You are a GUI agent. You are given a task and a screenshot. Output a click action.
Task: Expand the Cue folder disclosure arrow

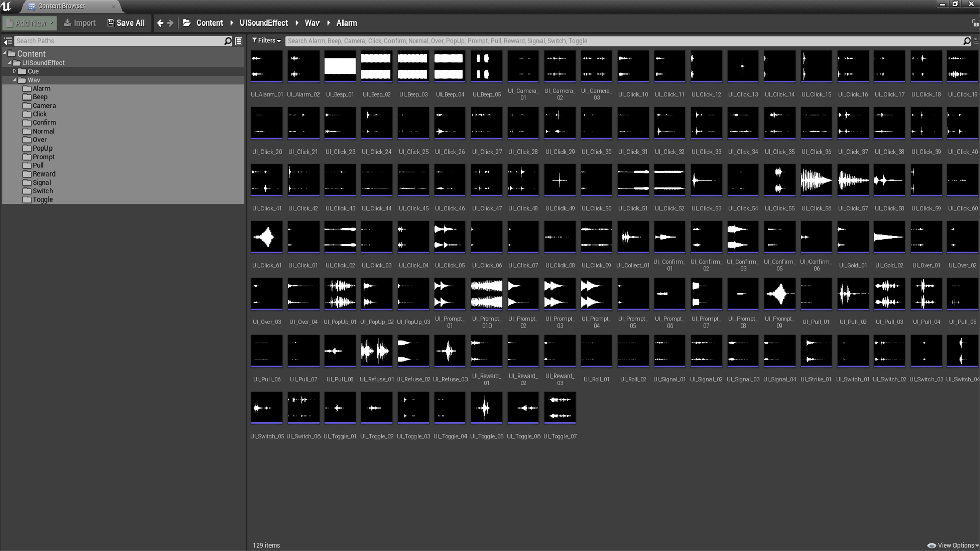[15, 71]
